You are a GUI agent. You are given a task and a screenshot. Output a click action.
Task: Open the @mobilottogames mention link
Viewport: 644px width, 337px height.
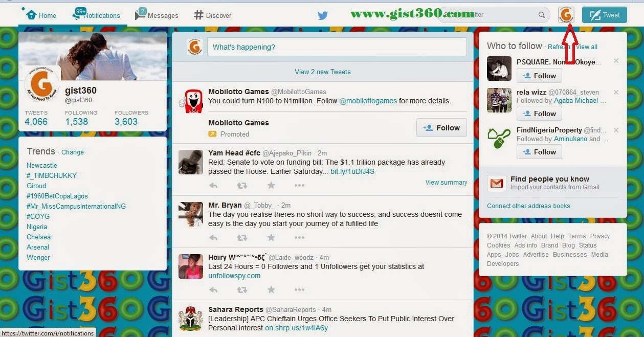click(x=368, y=101)
